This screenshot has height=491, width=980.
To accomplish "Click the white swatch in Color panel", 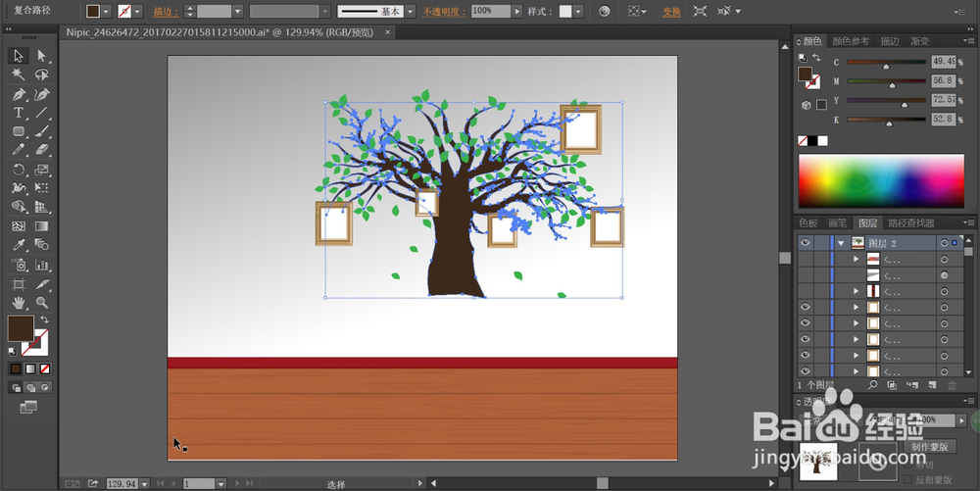I will [x=822, y=141].
